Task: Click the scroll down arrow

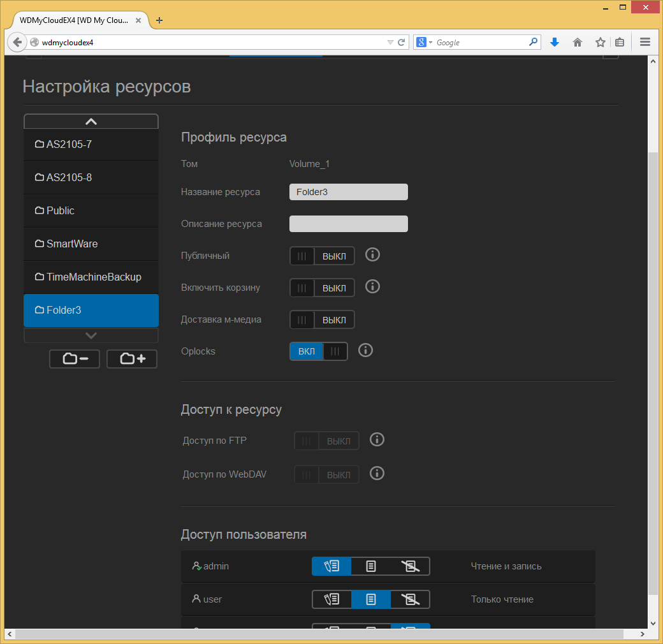Action: click(653, 624)
